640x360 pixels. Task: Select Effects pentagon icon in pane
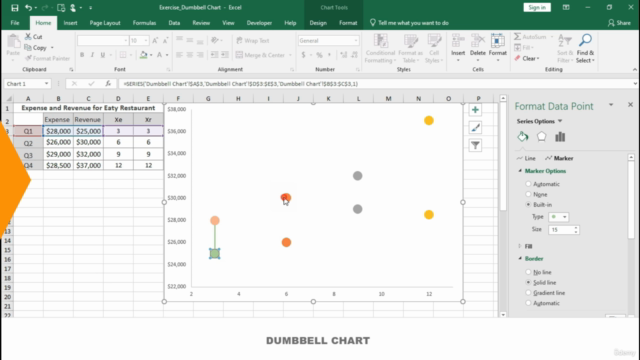[x=541, y=137]
